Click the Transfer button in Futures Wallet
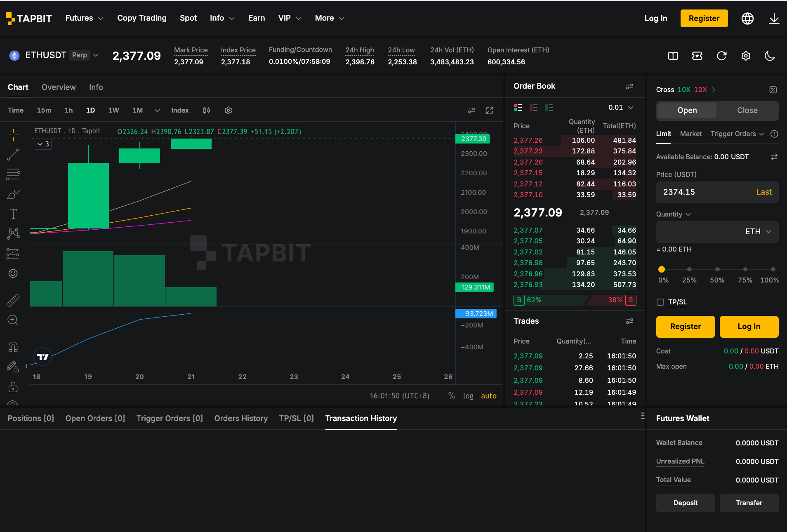The width and height of the screenshot is (787, 532). [749, 503]
